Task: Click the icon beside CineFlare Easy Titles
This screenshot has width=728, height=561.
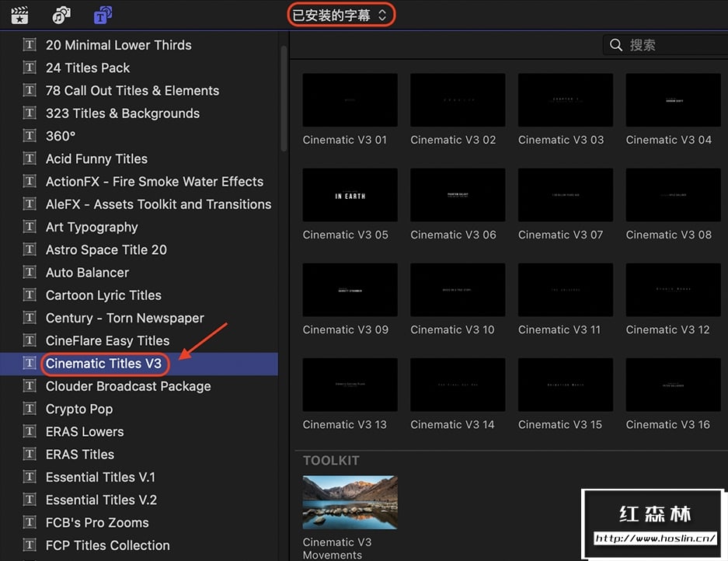Action: point(30,340)
